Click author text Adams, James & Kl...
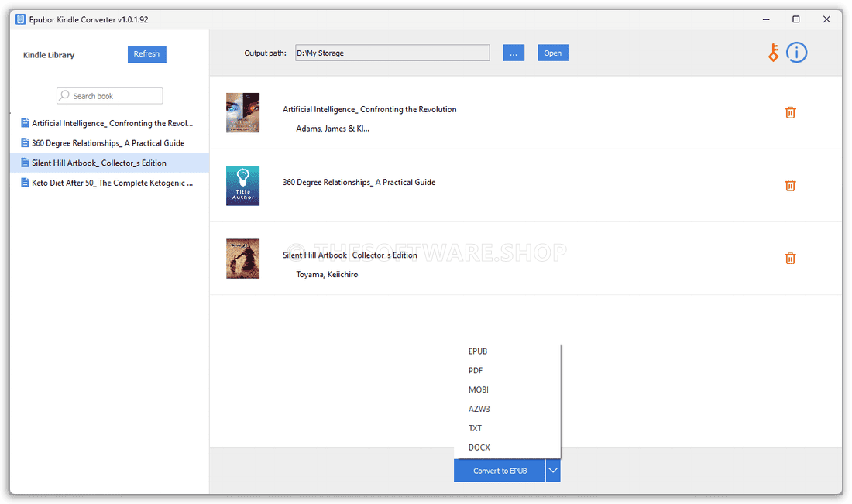This screenshot has width=852, height=504. click(x=332, y=129)
